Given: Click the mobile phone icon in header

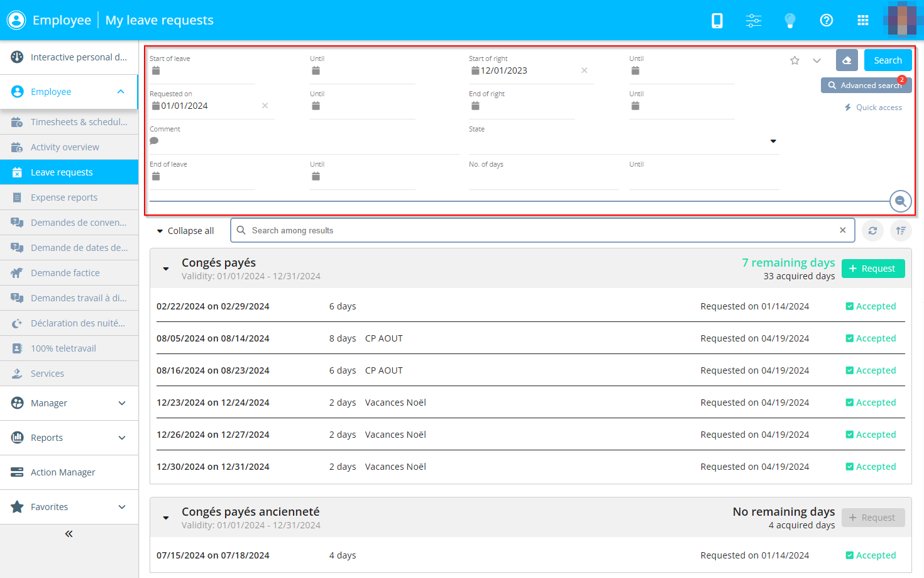Looking at the screenshot, I should (x=717, y=21).
